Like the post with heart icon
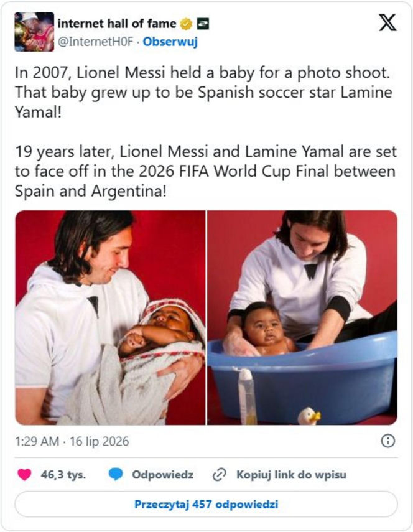This screenshot has width=413, height=532. [24, 474]
